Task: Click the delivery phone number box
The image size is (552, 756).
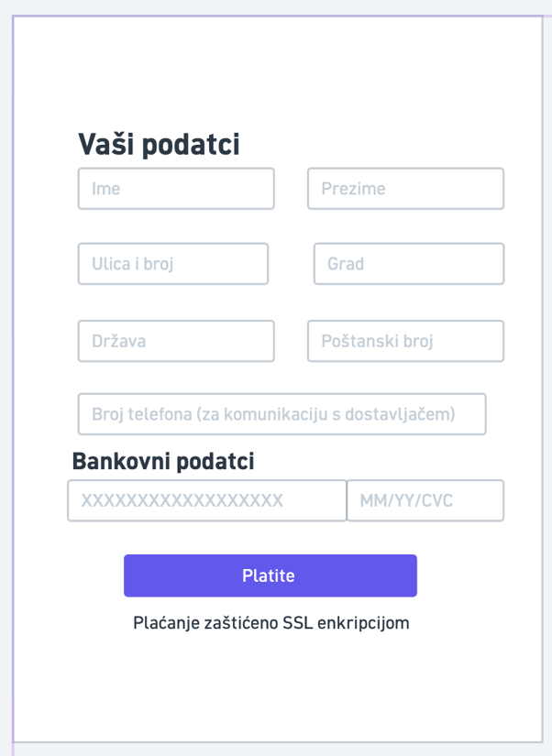Action: (x=282, y=414)
